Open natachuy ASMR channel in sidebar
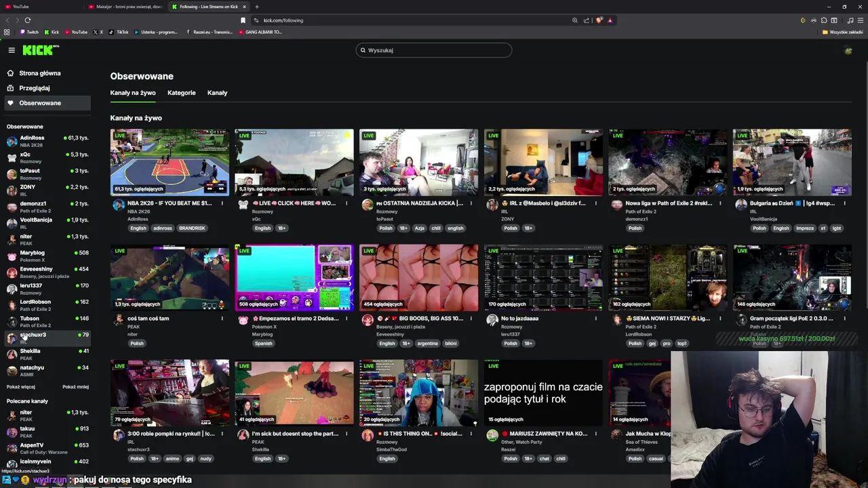The width and height of the screenshot is (868, 488). coord(47,370)
